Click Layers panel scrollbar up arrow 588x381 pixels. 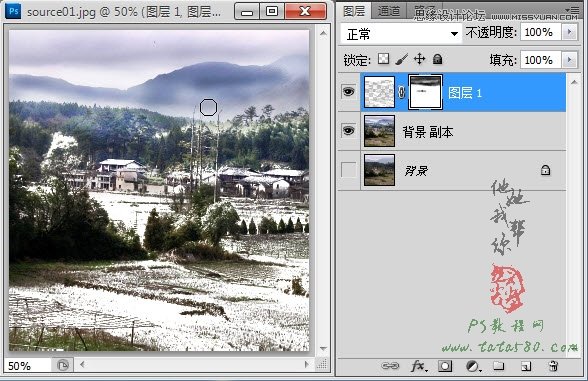(x=574, y=82)
